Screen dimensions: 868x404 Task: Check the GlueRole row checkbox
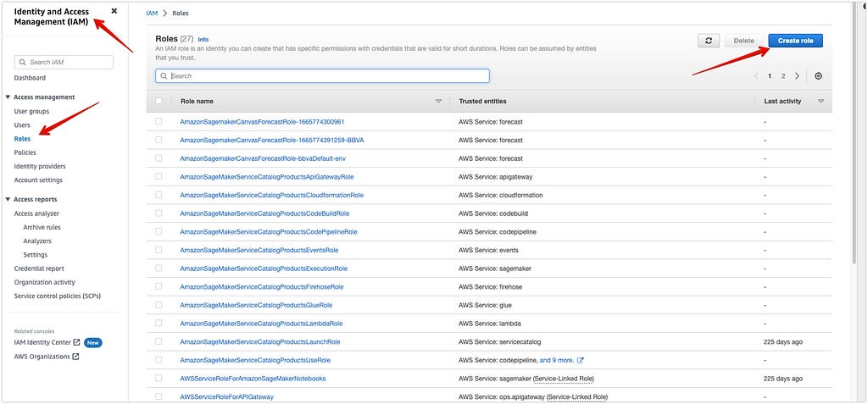[159, 304]
